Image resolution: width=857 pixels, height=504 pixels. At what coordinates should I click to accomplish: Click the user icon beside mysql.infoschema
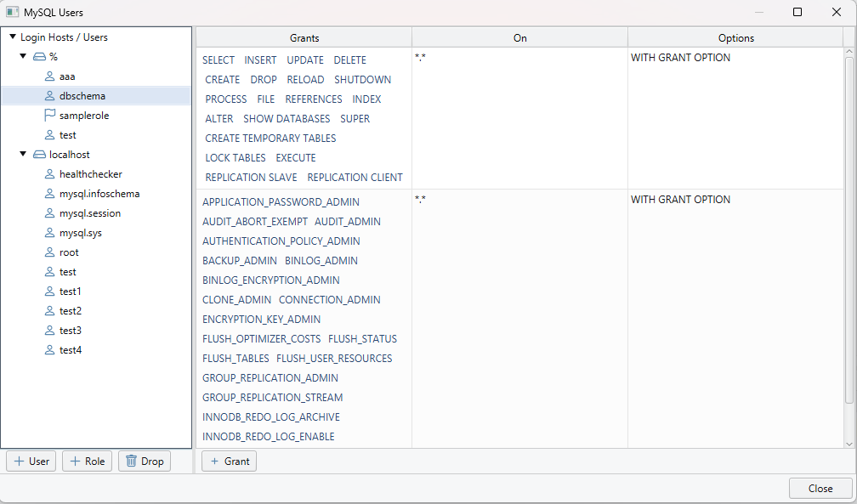coord(49,194)
